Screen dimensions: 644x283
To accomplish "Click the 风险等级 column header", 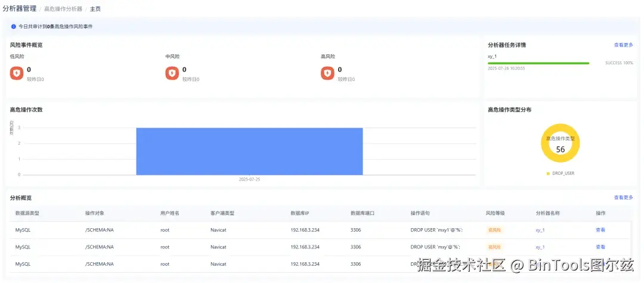I will (x=495, y=213).
